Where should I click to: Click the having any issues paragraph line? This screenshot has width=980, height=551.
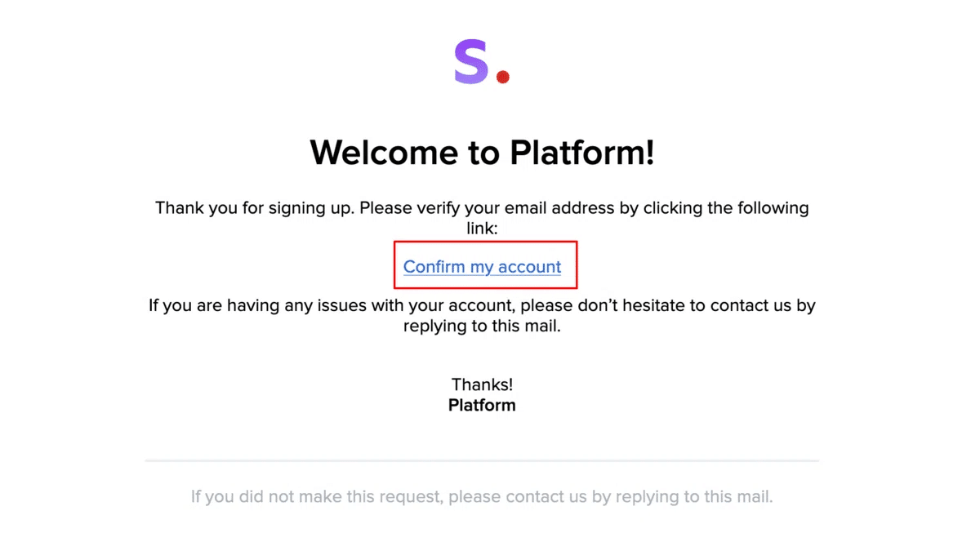pos(482,305)
